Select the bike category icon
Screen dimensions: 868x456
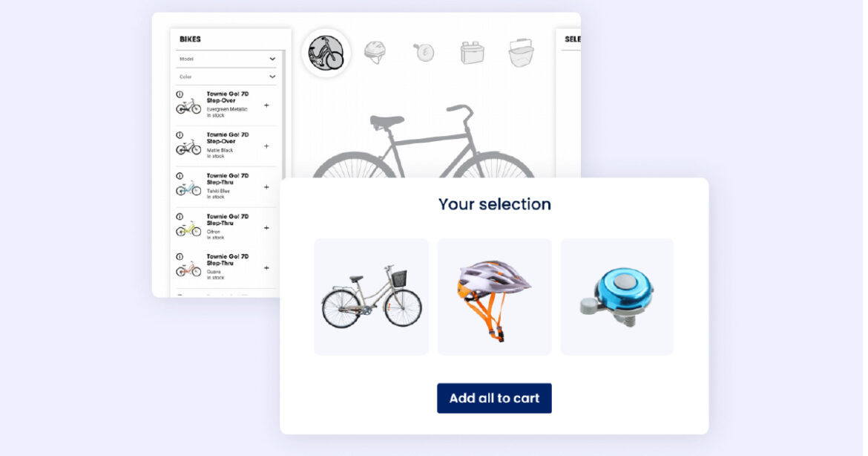coord(326,53)
